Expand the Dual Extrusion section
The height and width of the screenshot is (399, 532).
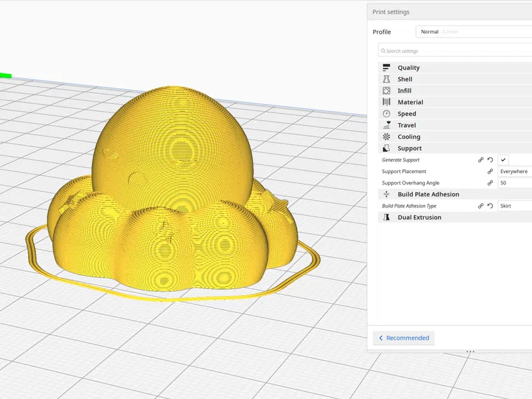(x=455, y=217)
